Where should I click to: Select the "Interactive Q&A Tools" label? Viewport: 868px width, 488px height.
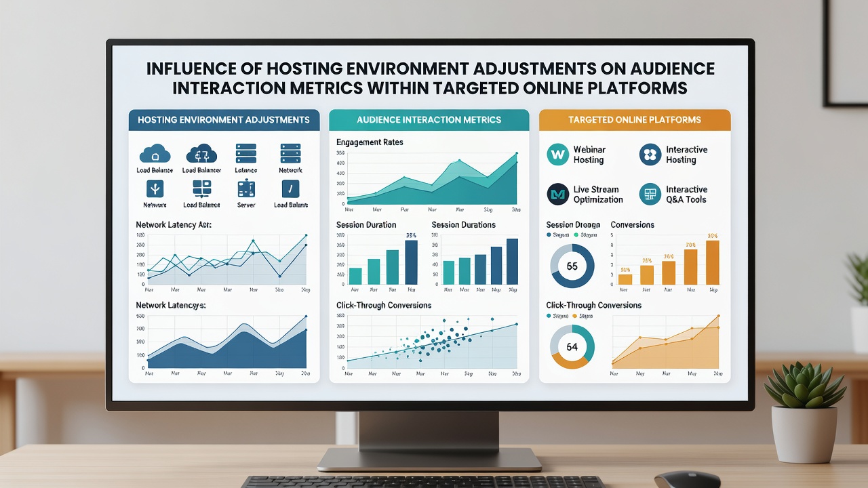click(686, 195)
